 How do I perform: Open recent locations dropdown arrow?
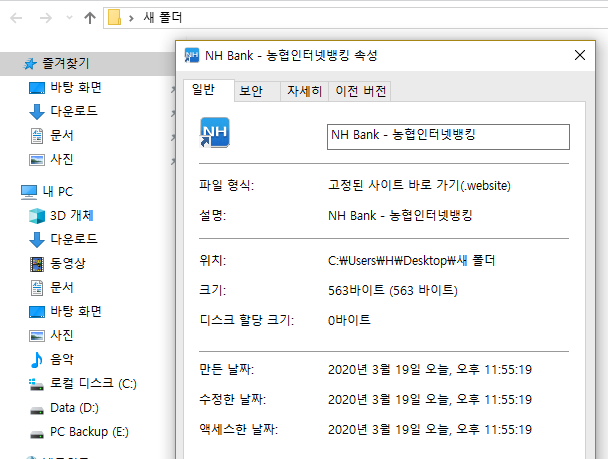pyautogui.click(x=69, y=17)
